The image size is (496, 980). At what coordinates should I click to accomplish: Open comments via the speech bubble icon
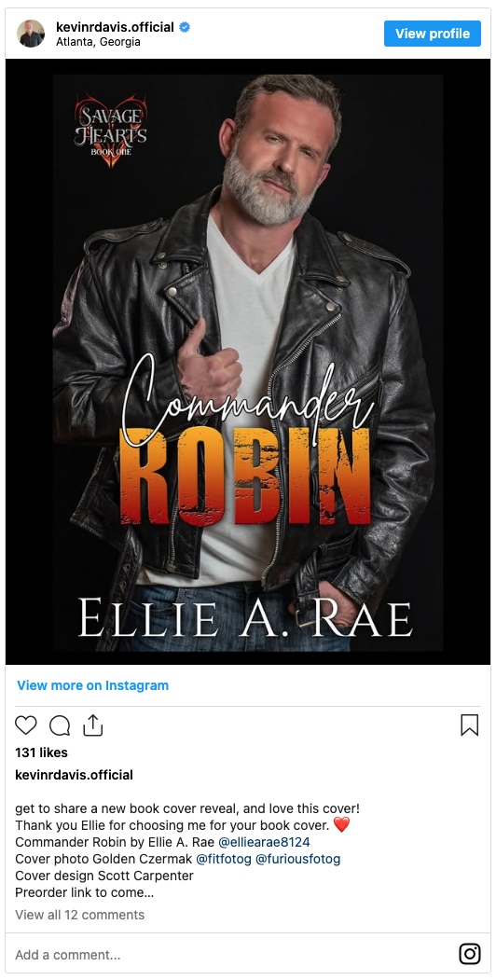pyautogui.click(x=60, y=725)
